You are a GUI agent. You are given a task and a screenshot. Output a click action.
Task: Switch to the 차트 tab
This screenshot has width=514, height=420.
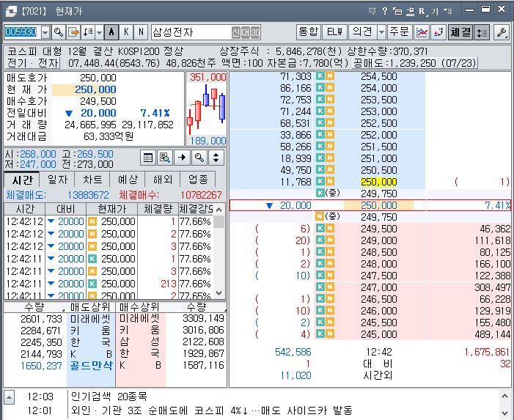tap(93, 180)
